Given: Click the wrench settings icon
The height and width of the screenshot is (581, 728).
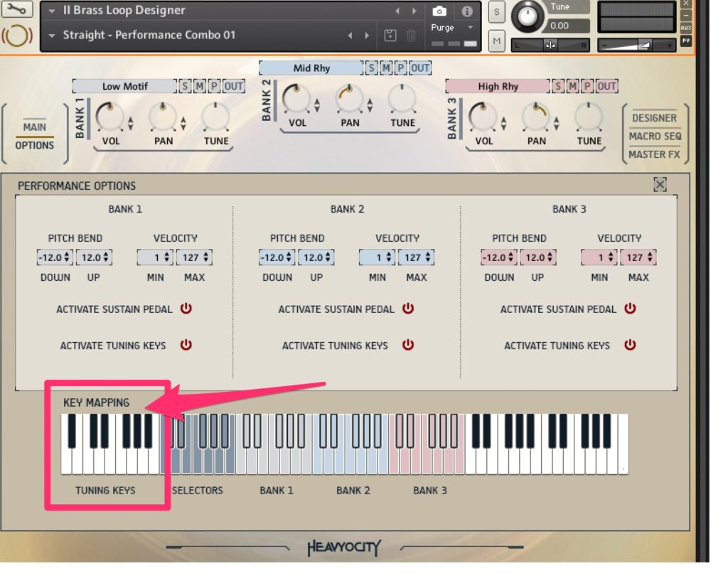Looking at the screenshot, I should [x=17, y=11].
